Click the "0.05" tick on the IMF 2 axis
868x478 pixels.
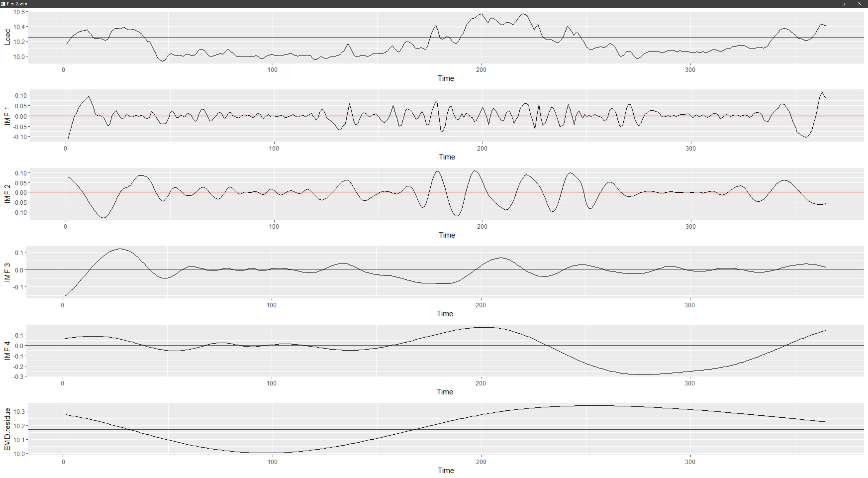(21, 183)
